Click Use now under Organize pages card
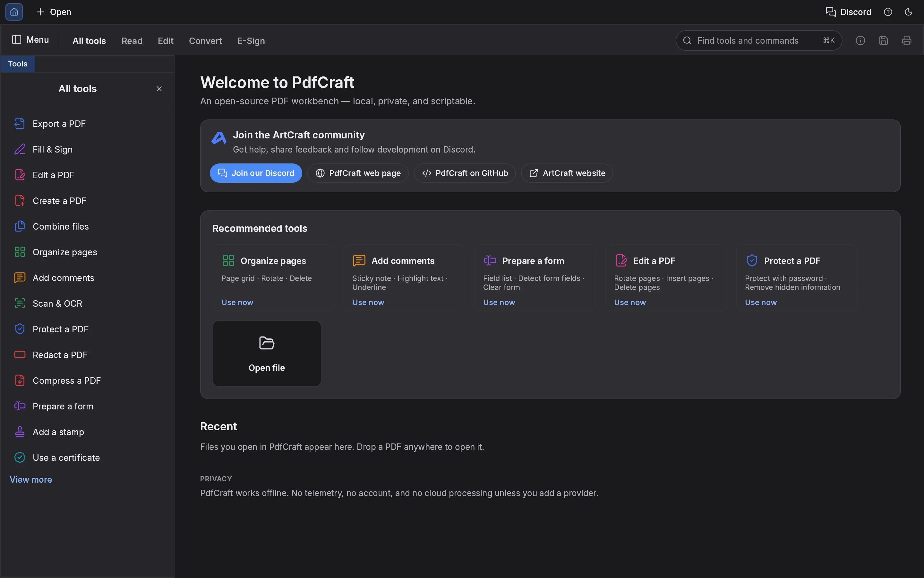The height and width of the screenshot is (578, 924). 237,302
